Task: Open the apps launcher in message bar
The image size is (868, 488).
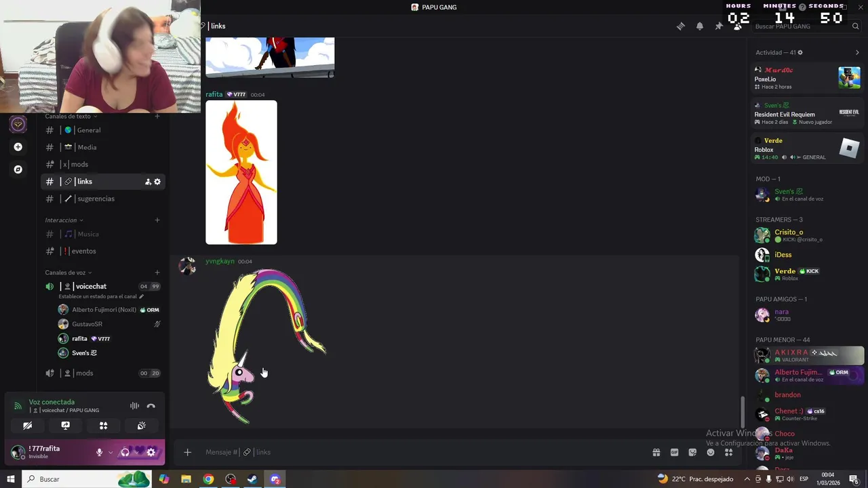Action: tap(729, 452)
